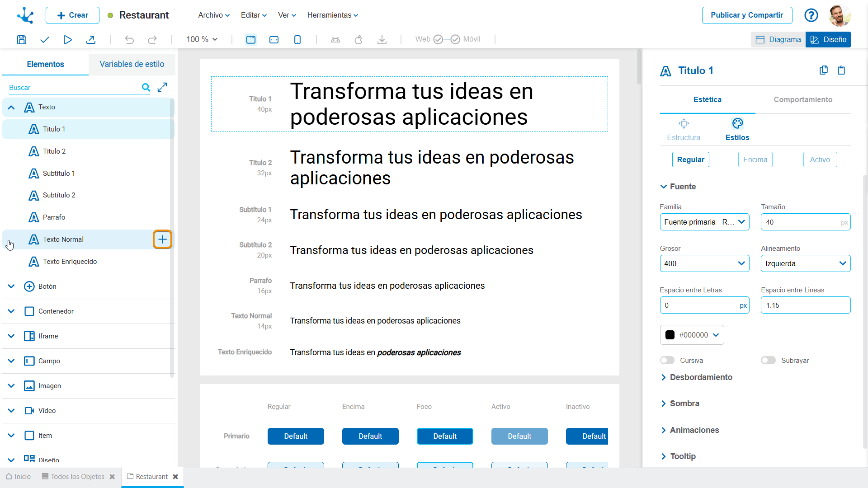The height and width of the screenshot is (488, 868).
Task: Expand the Botón element group
Action: pyautogui.click(x=11, y=286)
